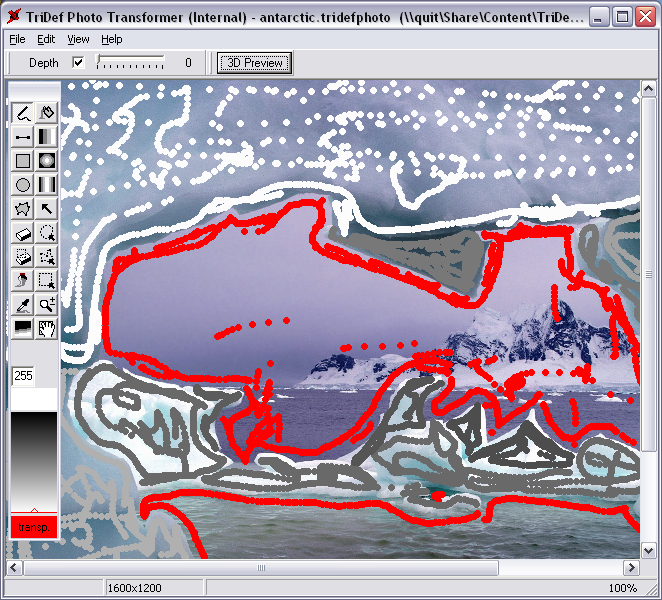Select the elliptical selection tool
Image resolution: width=662 pixels, height=600 pixels.
click(x=46, y=233)
